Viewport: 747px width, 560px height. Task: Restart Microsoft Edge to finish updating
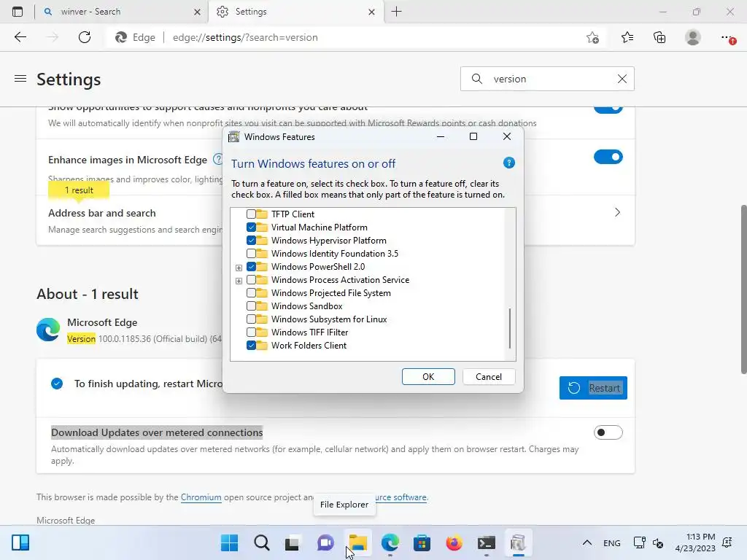point(593,388)
